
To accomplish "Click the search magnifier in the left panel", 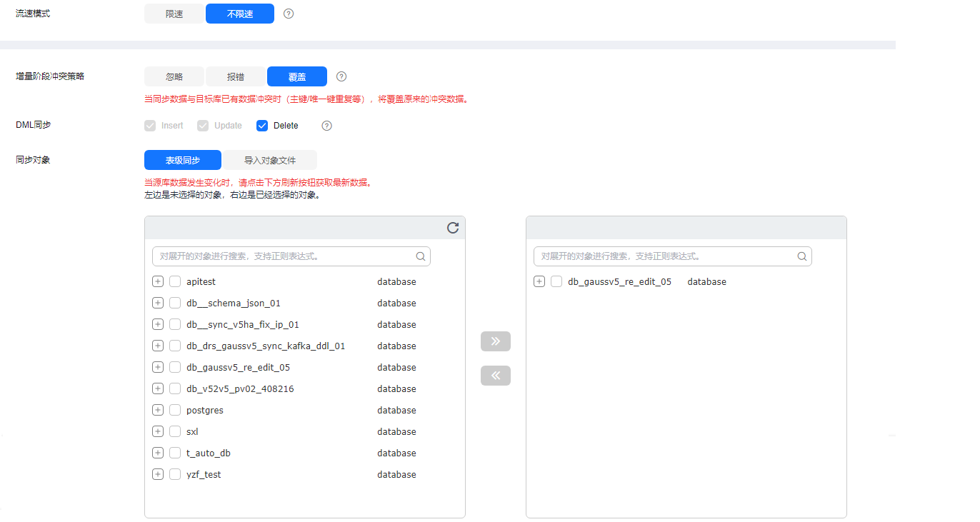I will click(421, 256).
